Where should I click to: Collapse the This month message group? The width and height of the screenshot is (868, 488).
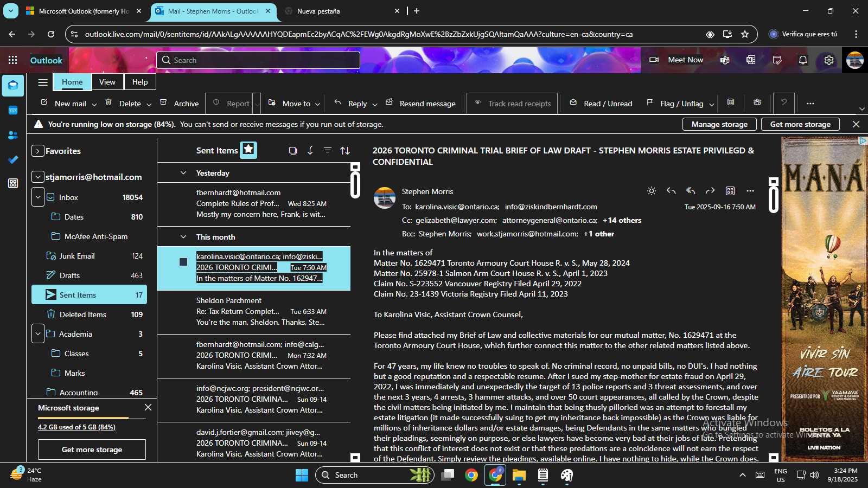(x=183, y=237)
